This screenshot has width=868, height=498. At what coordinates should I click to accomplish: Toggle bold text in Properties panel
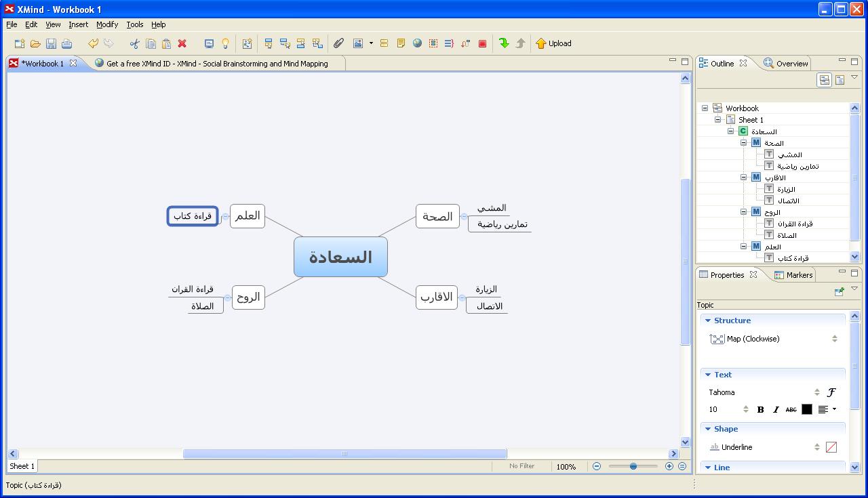760,409
